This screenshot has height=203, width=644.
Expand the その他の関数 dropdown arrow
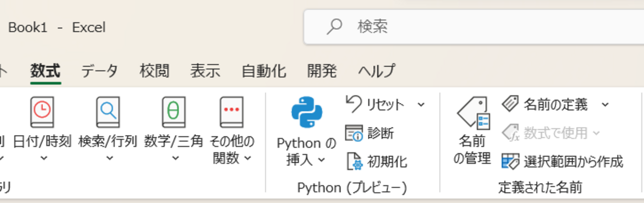pyautogui.click(x=248, y=158)
